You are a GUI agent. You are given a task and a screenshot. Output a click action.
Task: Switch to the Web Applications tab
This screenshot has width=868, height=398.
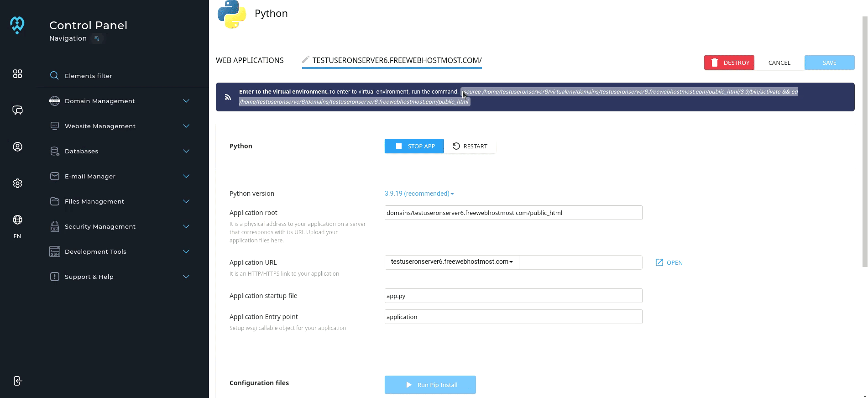[250, 60]
